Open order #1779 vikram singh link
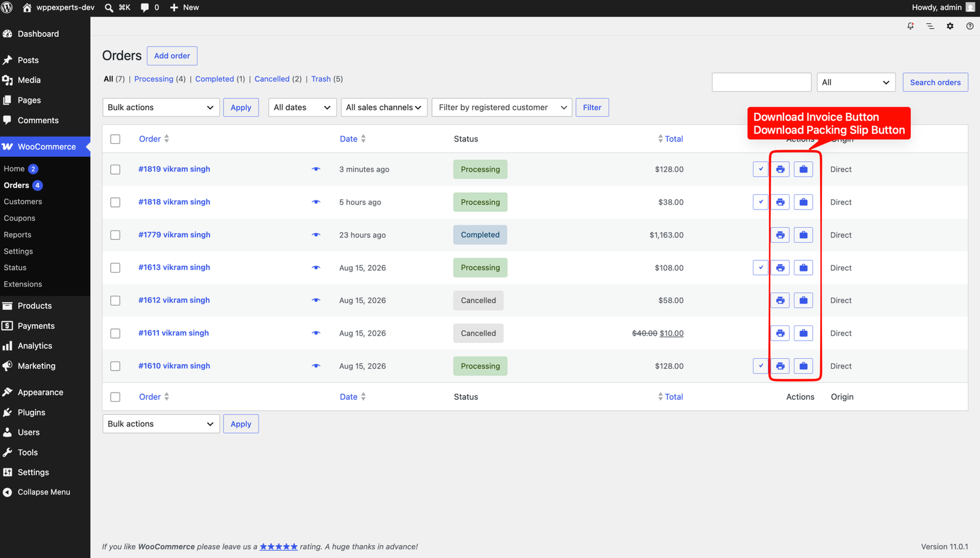 (175, 235)
